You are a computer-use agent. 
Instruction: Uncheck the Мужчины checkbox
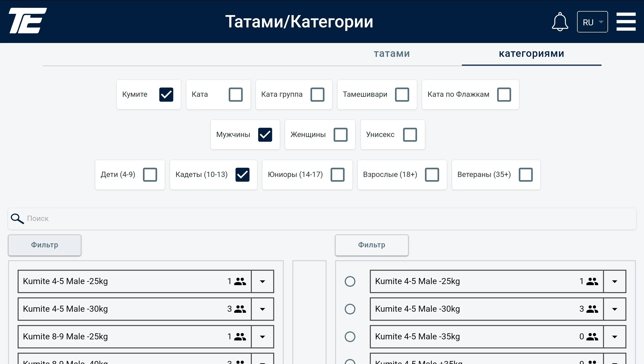265,135
